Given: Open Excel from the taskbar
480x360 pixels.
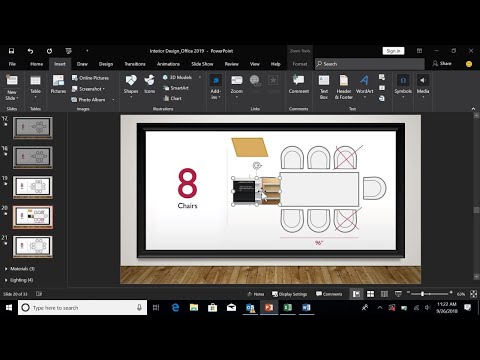Looking at the screenshot, I should click(x=287, y=308).
